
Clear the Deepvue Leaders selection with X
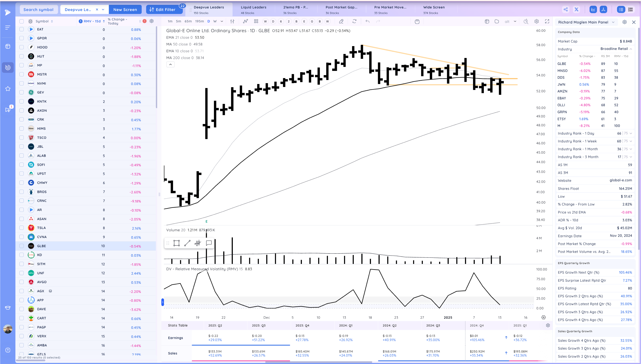click(97, 9)
